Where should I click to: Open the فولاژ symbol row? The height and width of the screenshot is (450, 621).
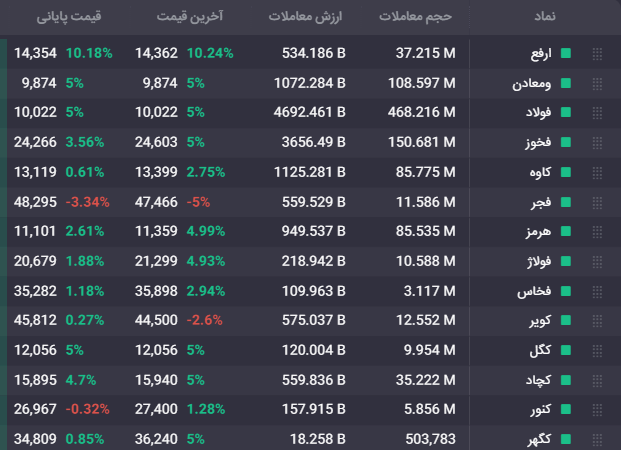point(310,261)
